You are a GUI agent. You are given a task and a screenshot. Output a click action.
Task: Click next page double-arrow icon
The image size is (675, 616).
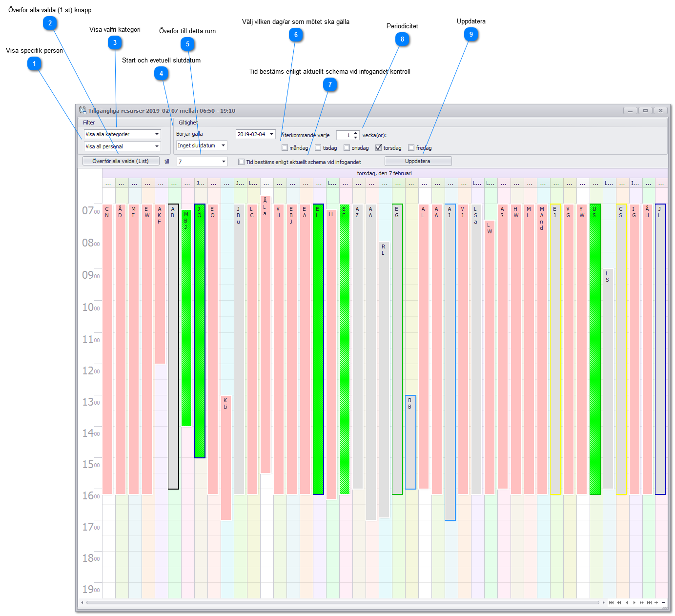pyautogui.click(x=641, y=602)
